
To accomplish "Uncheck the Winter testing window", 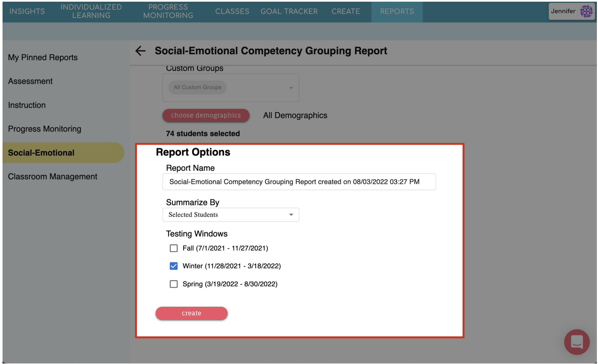I will click(174, 266).
